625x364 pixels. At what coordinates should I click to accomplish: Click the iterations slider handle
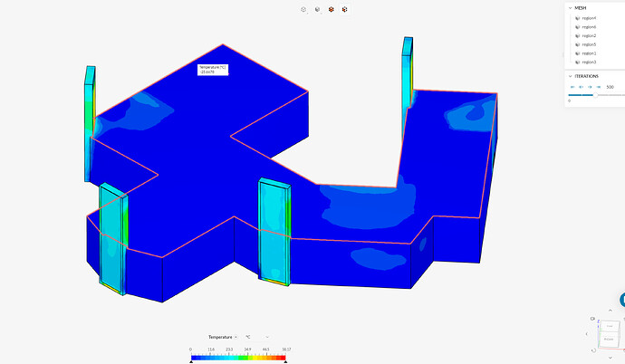pos(595,95)
